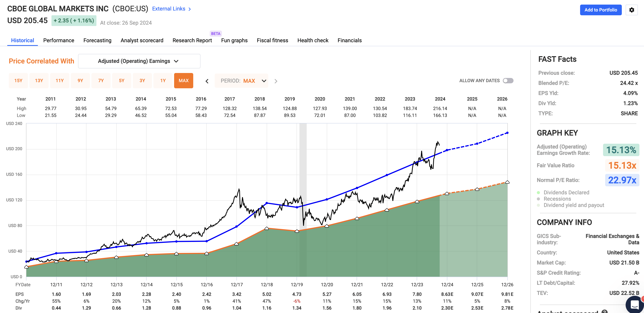The image size is (644, 313).
Task: Click the left period navigation chevron
Action: pyautogui.click(x=207, y=81)
